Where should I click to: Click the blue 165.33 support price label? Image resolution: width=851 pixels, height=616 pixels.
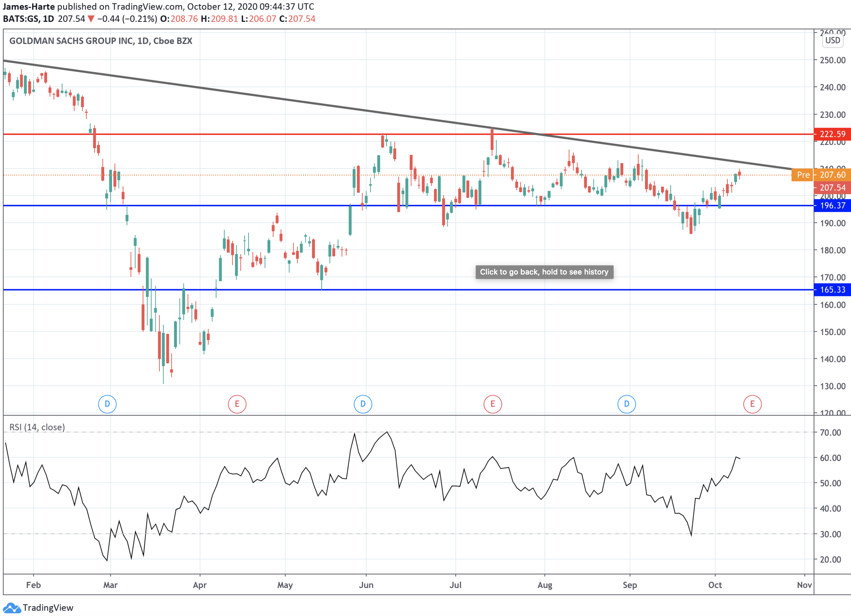click(x=833, y=290)
